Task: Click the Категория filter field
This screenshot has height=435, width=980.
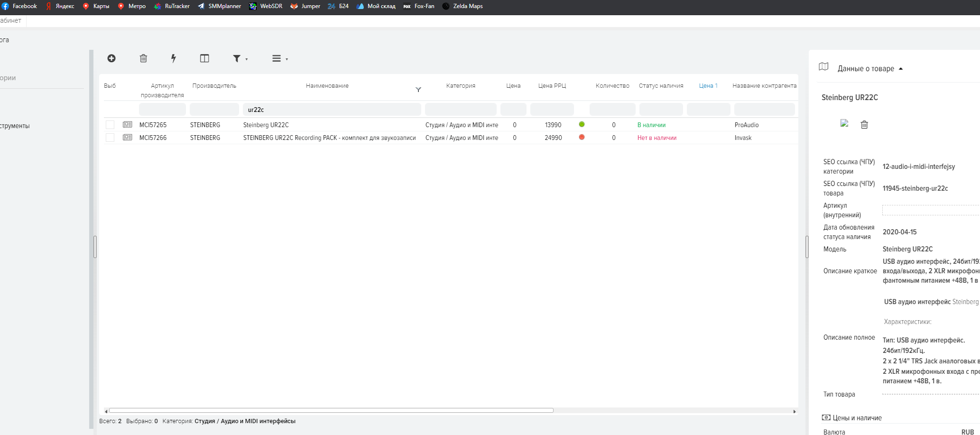Action: click(x=461, y=110)
